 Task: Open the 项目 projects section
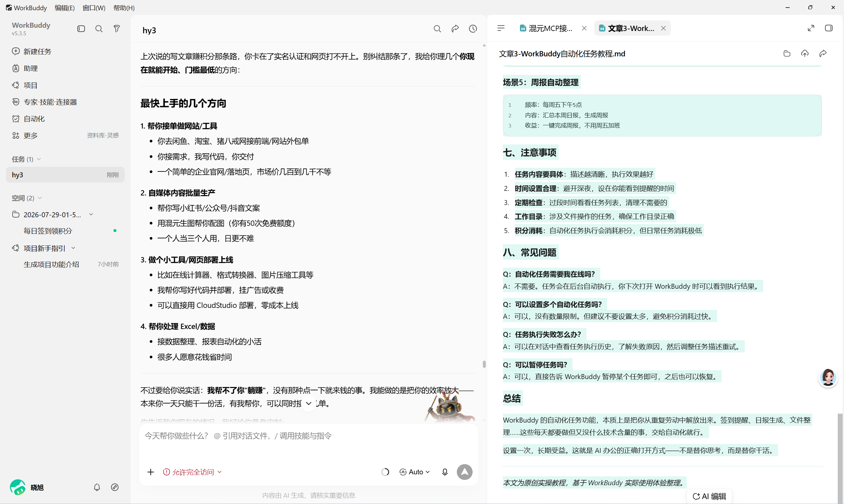coord(65,85)
